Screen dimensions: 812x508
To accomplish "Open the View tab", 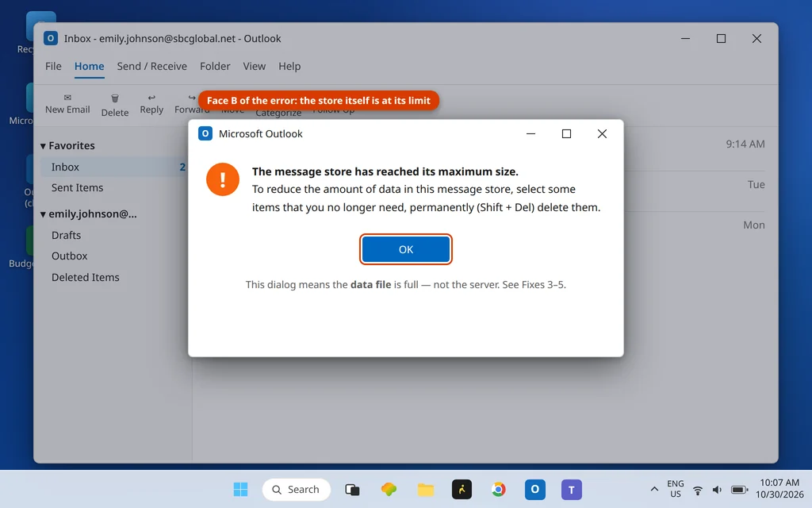I will pyautogui.click(x=255, y=67).
